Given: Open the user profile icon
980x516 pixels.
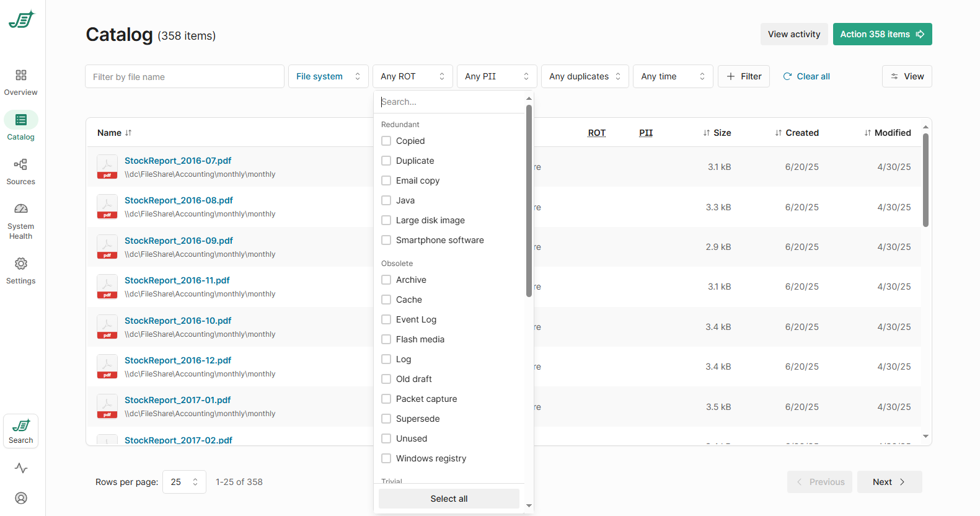Looking at the screenshot, I should (x=21, y=498).
